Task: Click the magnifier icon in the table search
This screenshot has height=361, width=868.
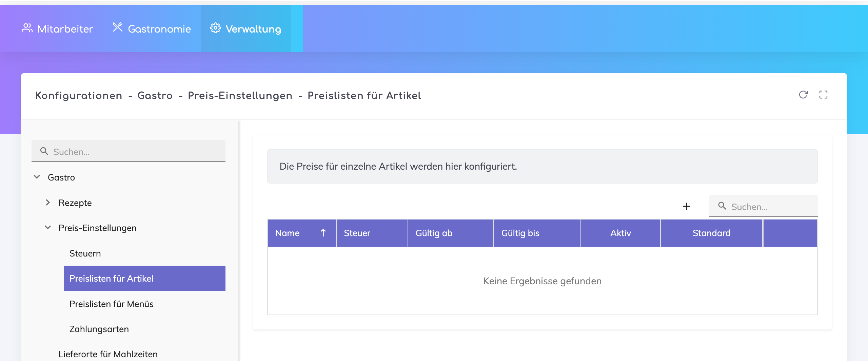Action: click(x=722, y=206)
